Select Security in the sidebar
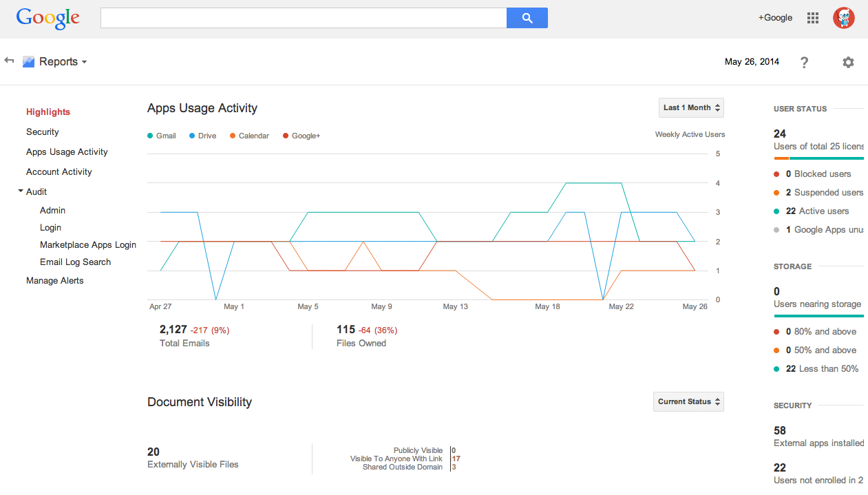Screen dimensions: 868x495 click(43, 131)
